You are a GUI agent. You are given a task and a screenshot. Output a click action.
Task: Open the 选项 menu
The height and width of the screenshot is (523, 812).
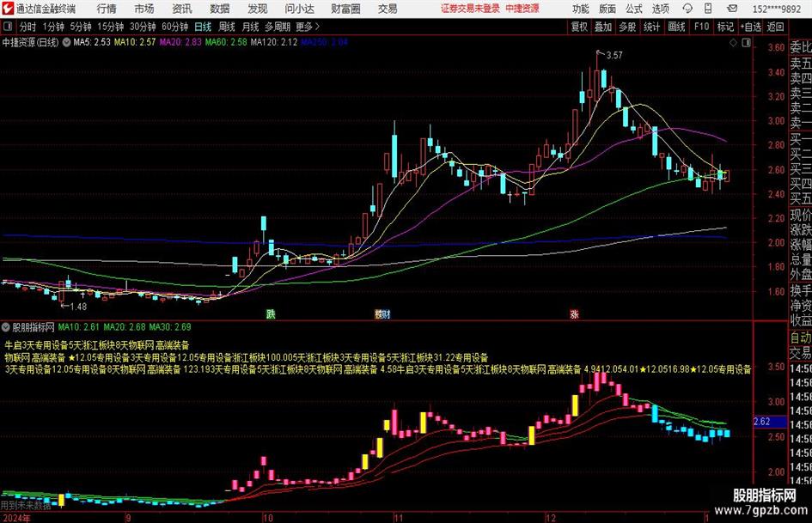[660, 9]
